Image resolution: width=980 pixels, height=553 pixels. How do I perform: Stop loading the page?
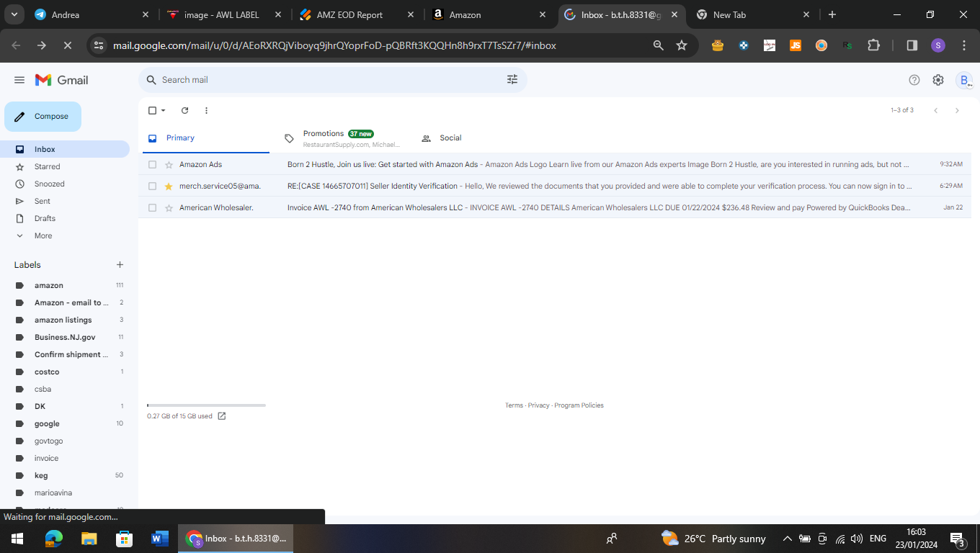point(68,45)
